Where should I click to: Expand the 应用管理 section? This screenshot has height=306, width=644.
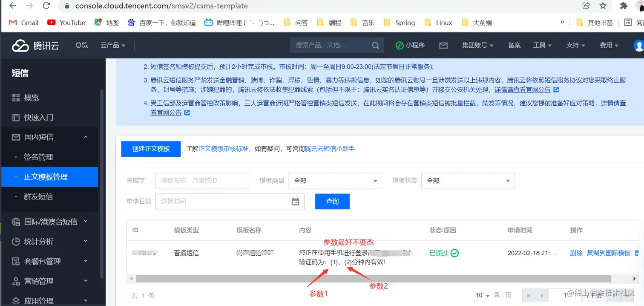pos(50,300)
